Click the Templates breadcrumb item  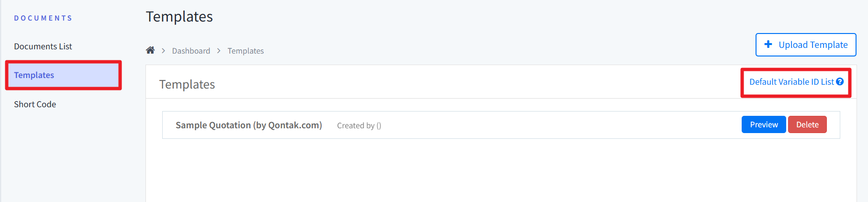click(245, 51)
